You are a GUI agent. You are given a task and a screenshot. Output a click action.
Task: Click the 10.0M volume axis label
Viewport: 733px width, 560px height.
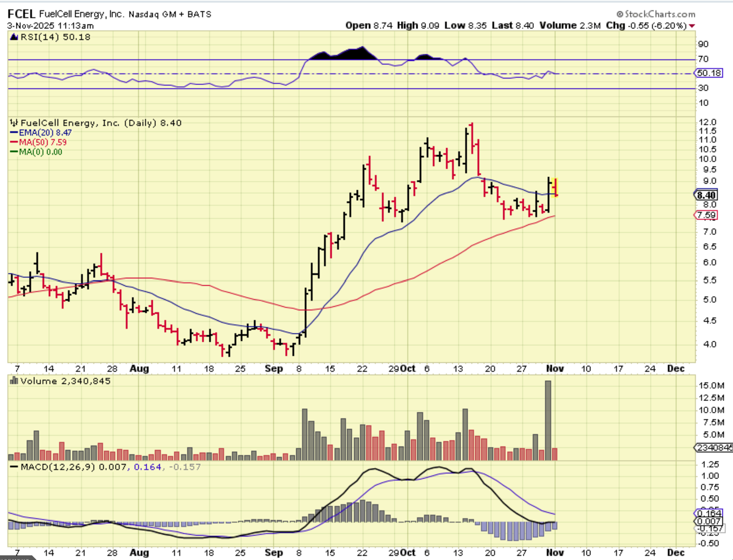tap(712, 410)
